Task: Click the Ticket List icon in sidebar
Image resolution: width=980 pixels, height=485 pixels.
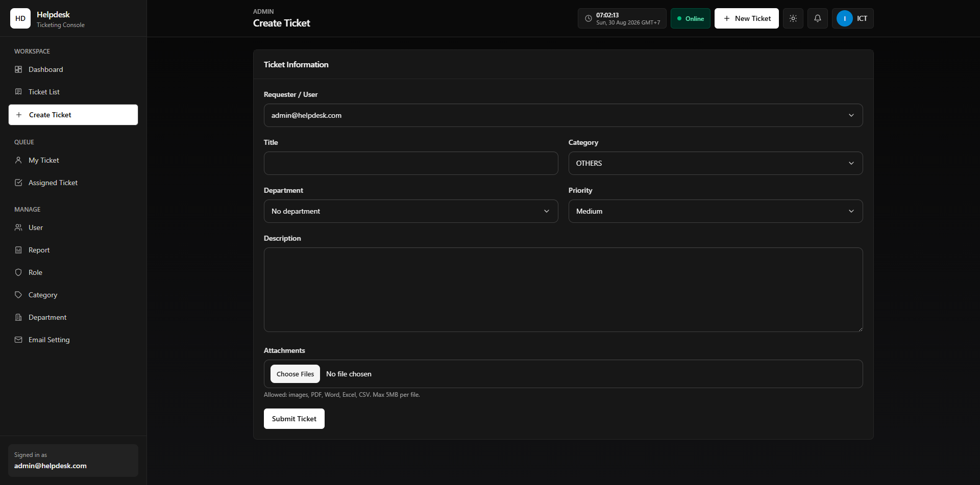Action: tap(18, 92)
